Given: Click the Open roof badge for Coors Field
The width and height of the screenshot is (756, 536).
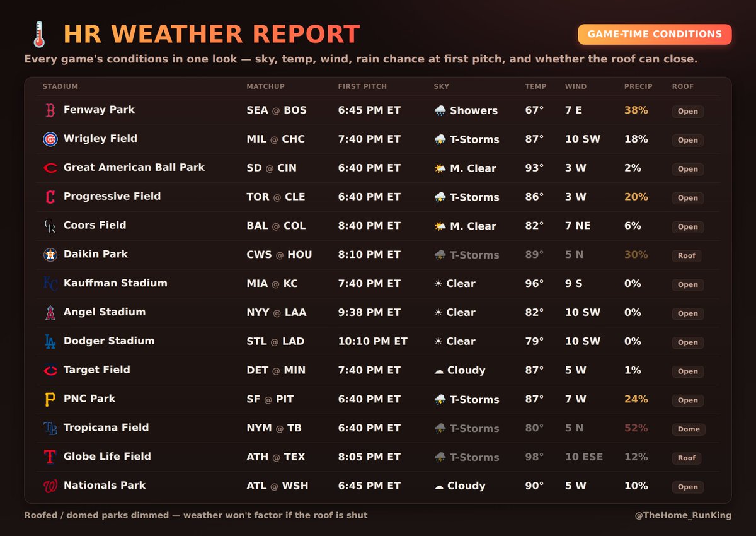Looking at the screenshot, I should point(687,227).
